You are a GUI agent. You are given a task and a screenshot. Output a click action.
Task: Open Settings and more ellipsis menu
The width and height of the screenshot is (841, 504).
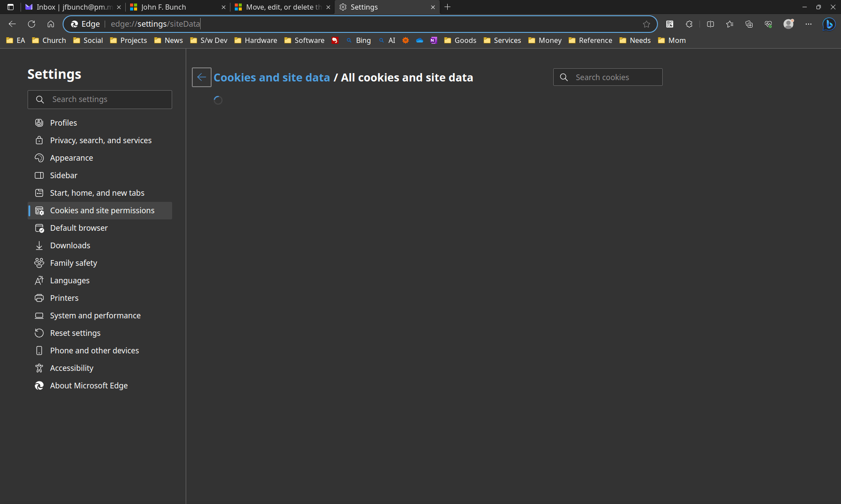pyautogui.click(x=809, y=24)
